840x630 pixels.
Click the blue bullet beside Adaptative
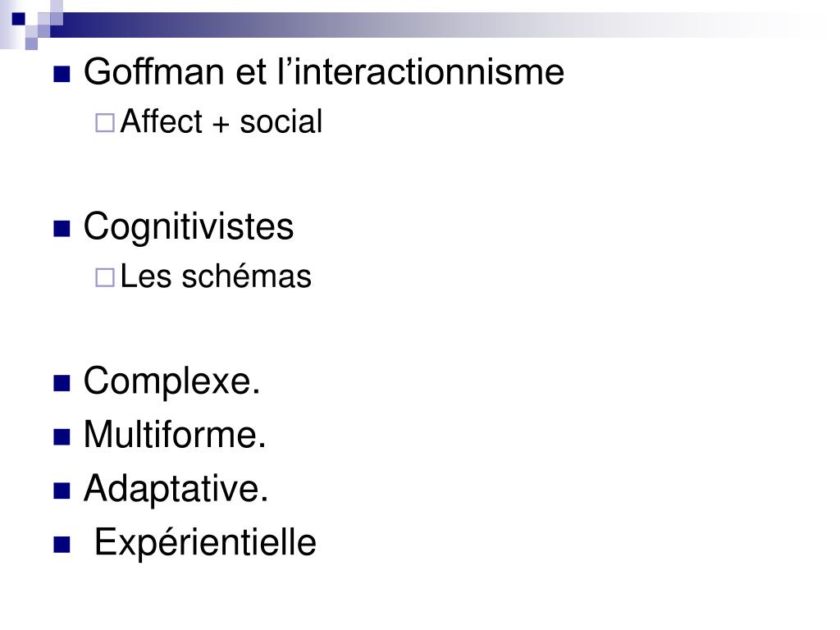[x=62, y=491]
